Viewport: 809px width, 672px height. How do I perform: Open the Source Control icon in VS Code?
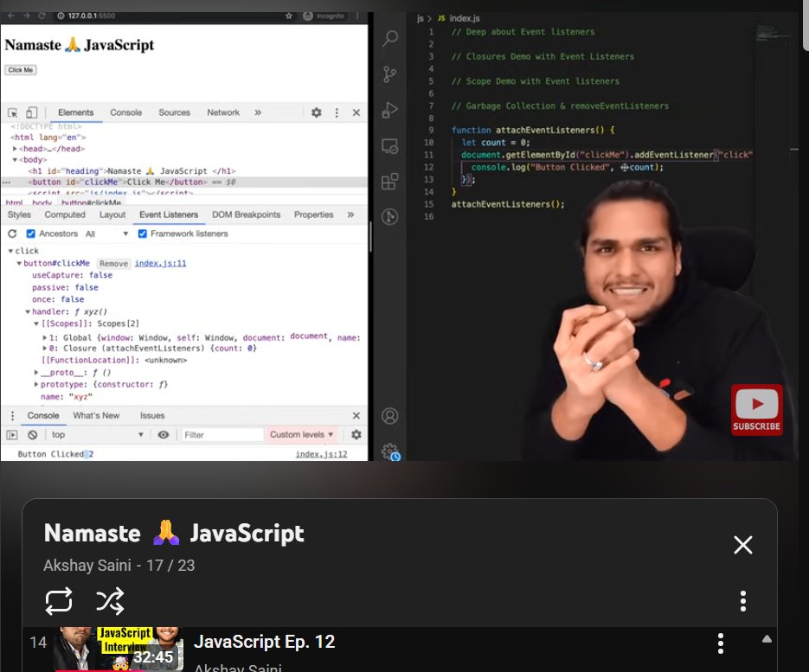click(x=390, y=74)
